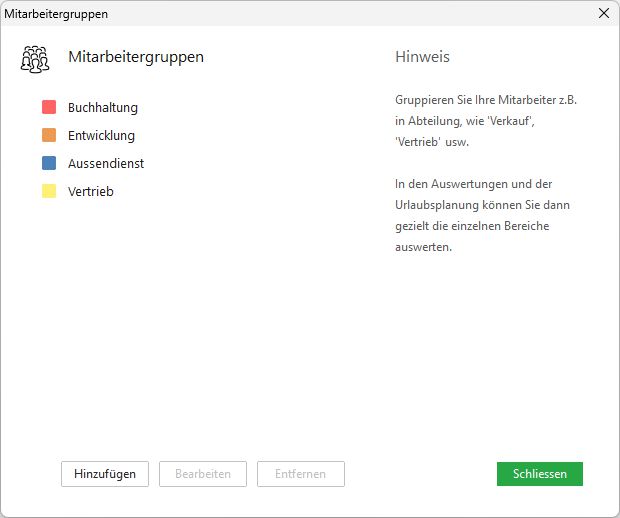Screen dimensions: 620x518
Task: Click the yellow swatch beside Vertrieb
Action: [49, 191]
